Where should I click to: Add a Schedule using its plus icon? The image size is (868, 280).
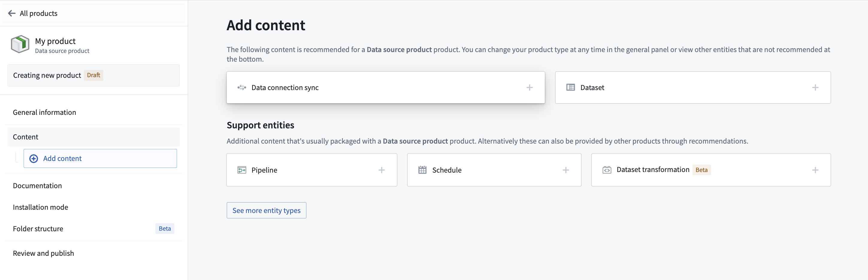pos(566,170)
